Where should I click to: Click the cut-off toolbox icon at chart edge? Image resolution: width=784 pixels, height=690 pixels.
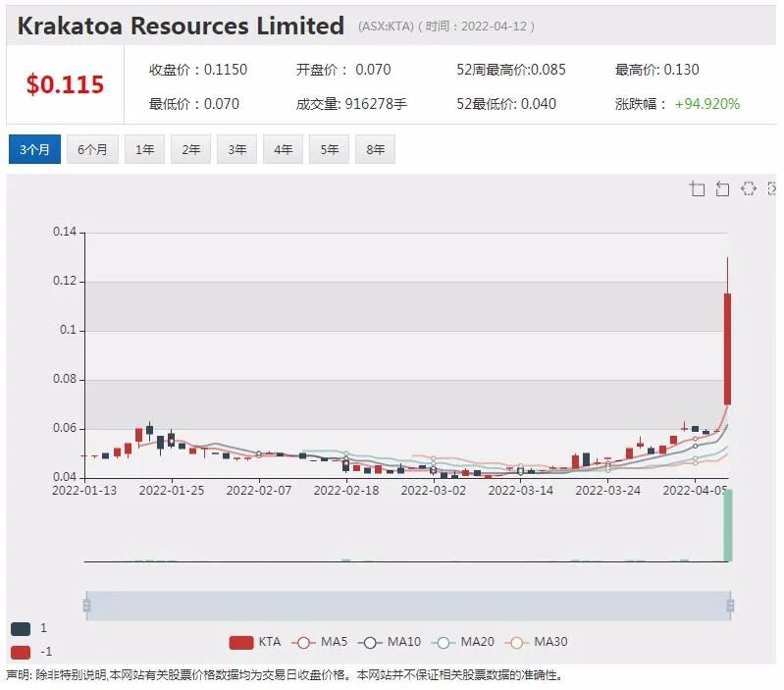[772, 188]
